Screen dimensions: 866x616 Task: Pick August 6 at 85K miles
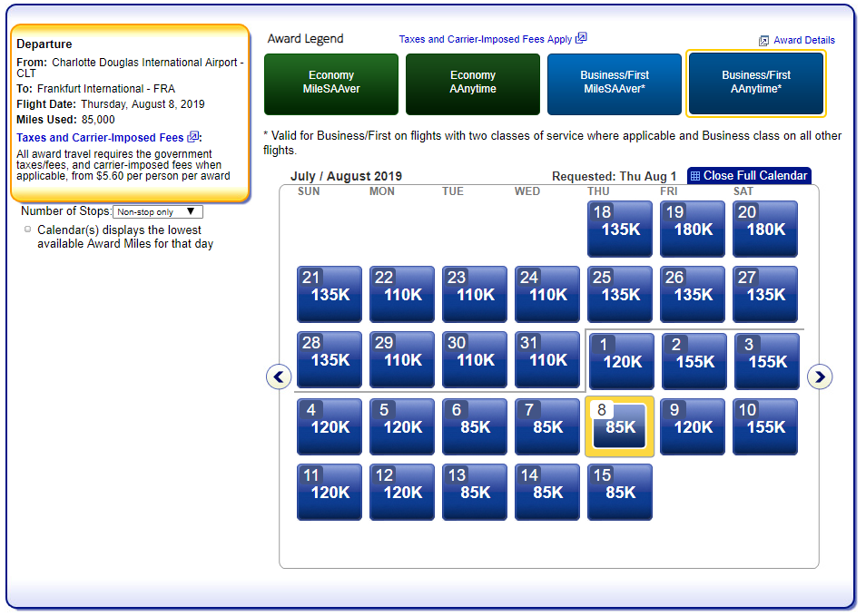475,426
